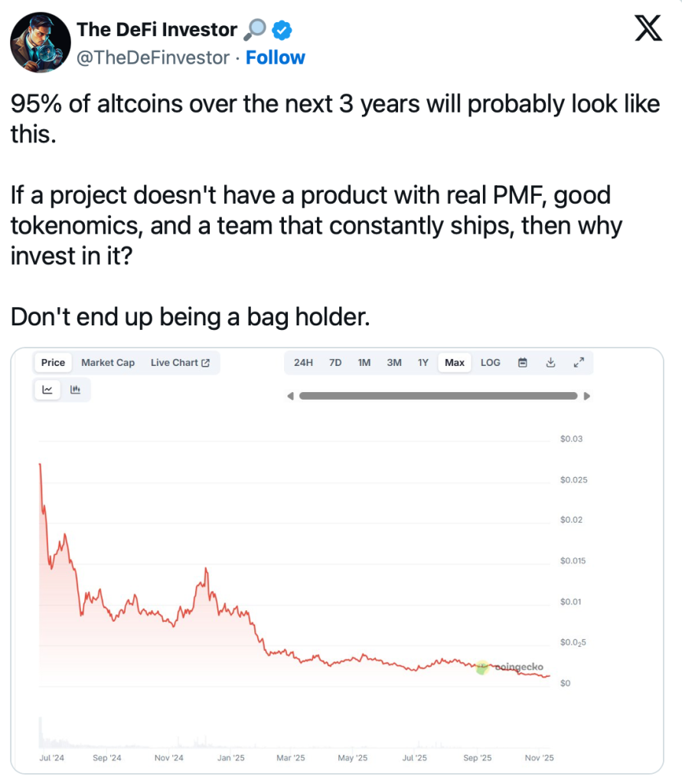
Task: Open the Live Chart link
Action: tap(180, 363)
